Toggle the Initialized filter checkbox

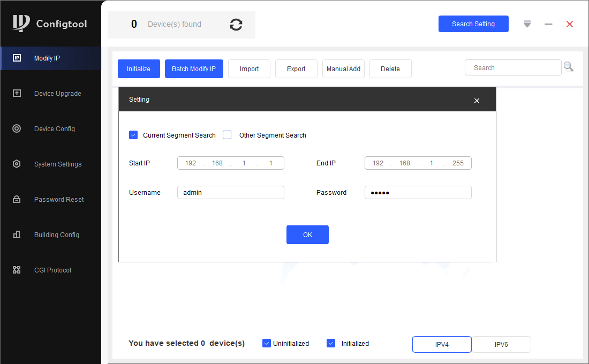click(x=331, y=343)
